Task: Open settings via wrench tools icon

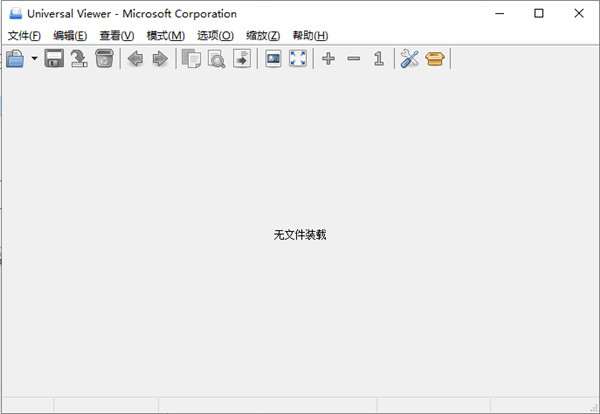Action: pyautogui.click(x=409, y=60)
